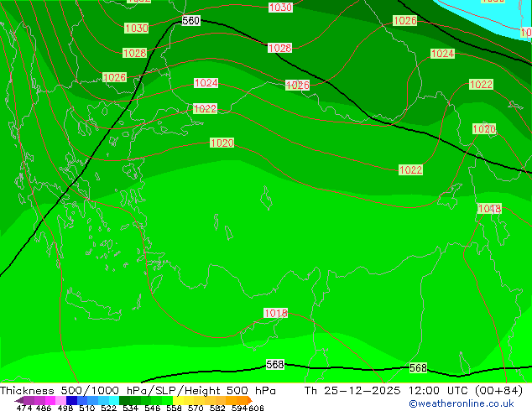Click the legend value 486
Viewport: 532px width, 411px height.
point(44,408)
